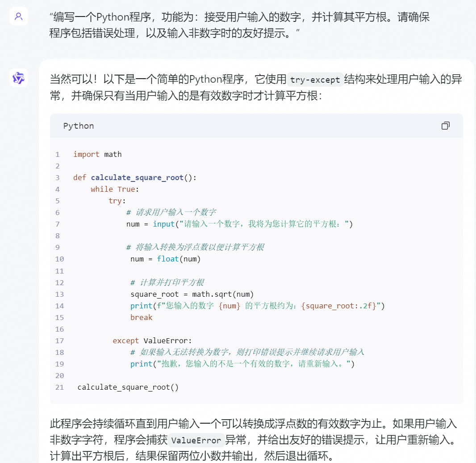This screenshot has height=463, width=476.
Task: Click the print f-string on line 14
Action: pos(257,306)
